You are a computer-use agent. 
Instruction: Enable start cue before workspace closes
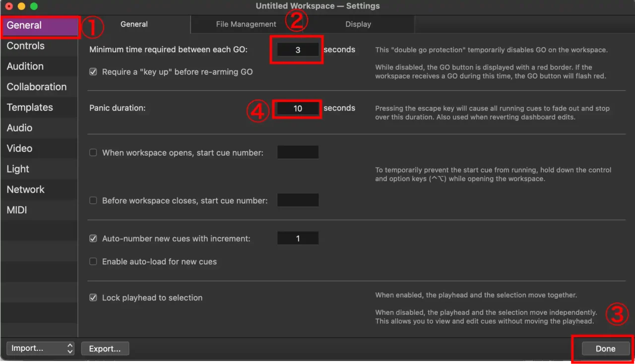click(x=93, y=201)
